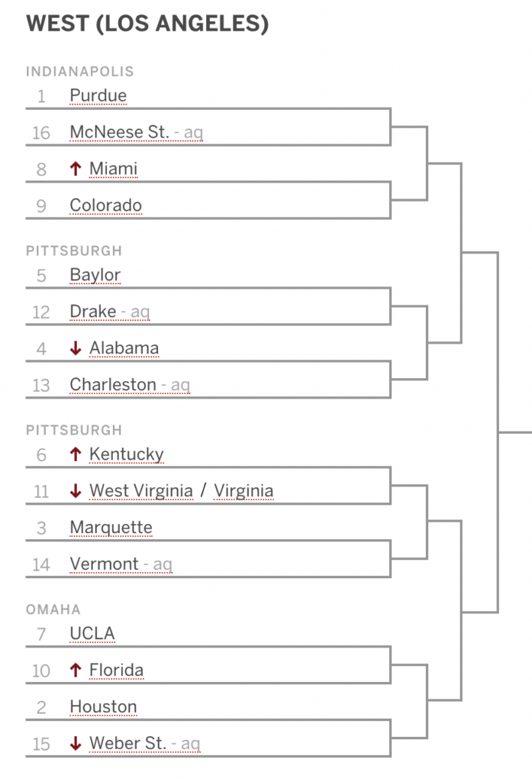Click the Houston team name
The width and height of the screenshot is (532, 782).
(103, 706)
